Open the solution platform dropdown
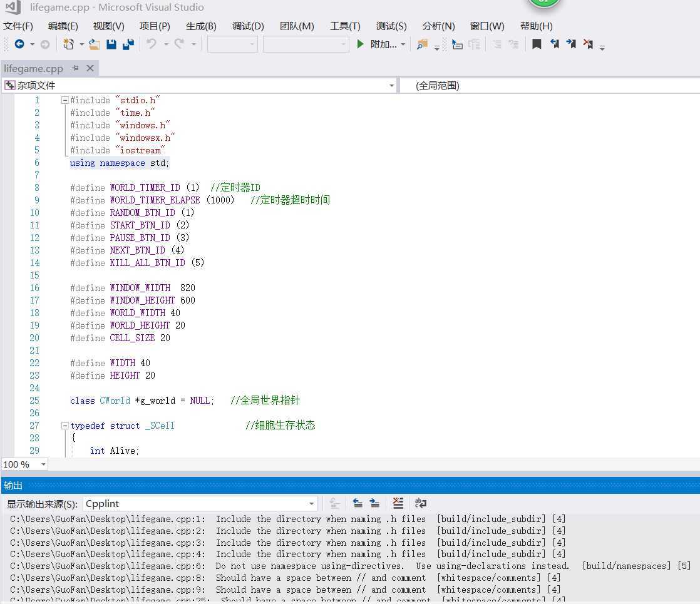The image size is (700, 604). click(306, 44)
